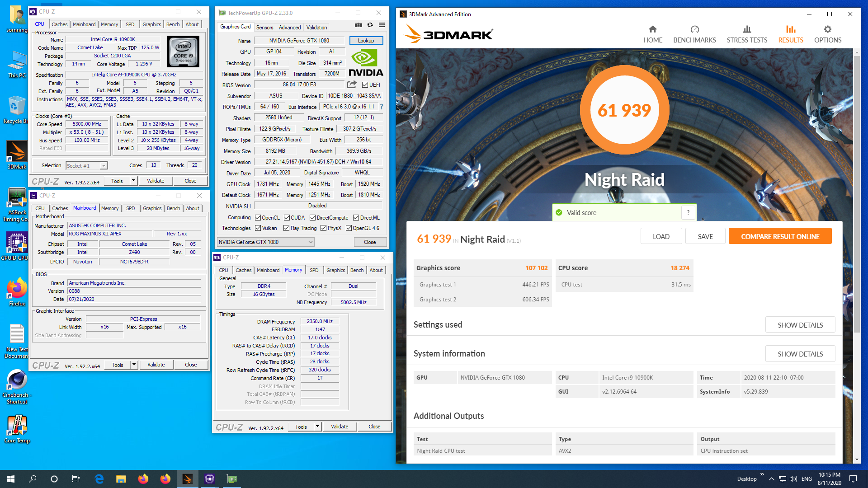Viewport: 868px width, 488px height.
Task: Open Validation tab in GPU-Z
Action: [x=316, y=28]
